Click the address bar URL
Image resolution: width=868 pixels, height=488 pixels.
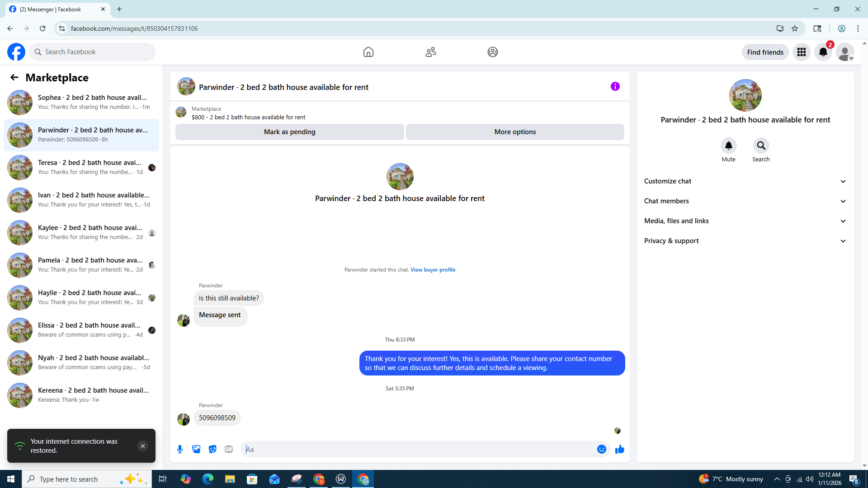pos(134,28)
